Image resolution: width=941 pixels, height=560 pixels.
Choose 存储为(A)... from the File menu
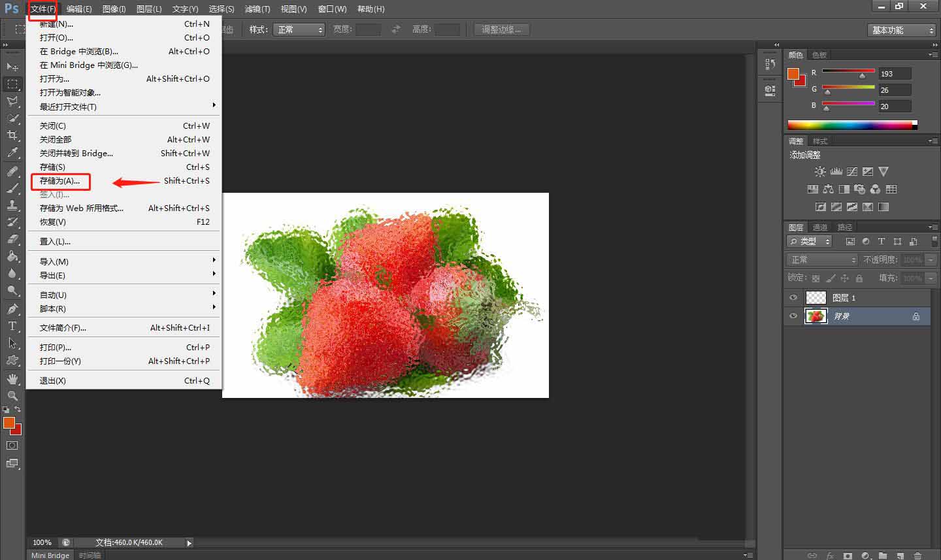(x=60, y=181)
